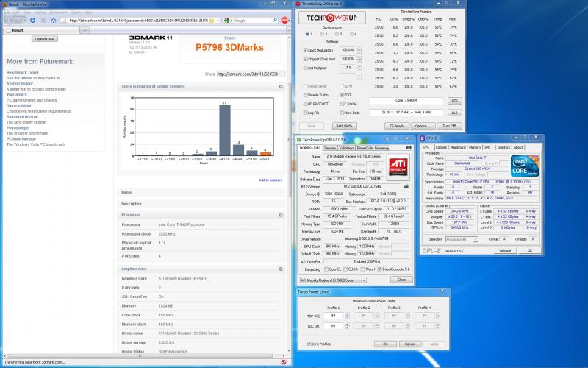The height and width of the screenshot is (368, 588).
Task: Click the TS Bench button in ThrottleStop
Action: (x=396, y=126)
